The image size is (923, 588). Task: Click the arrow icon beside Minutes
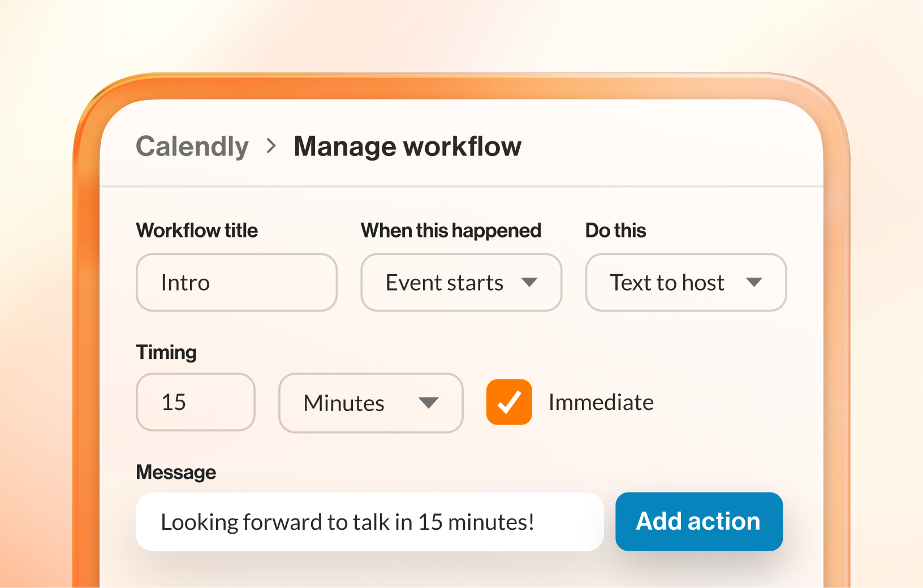(428, 403)
